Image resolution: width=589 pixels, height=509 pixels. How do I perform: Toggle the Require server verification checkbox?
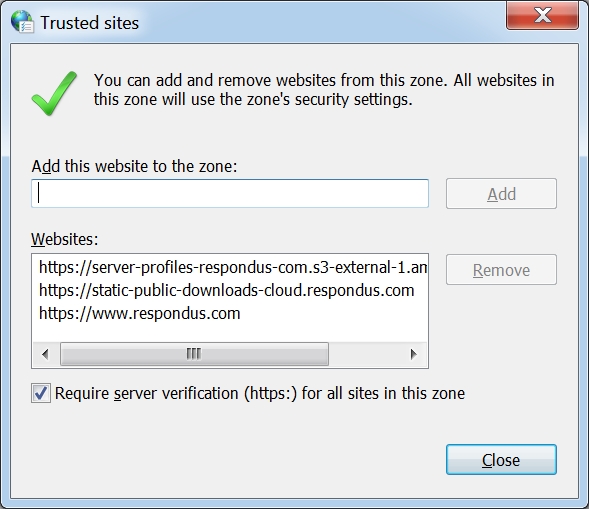tap(41, 393)
